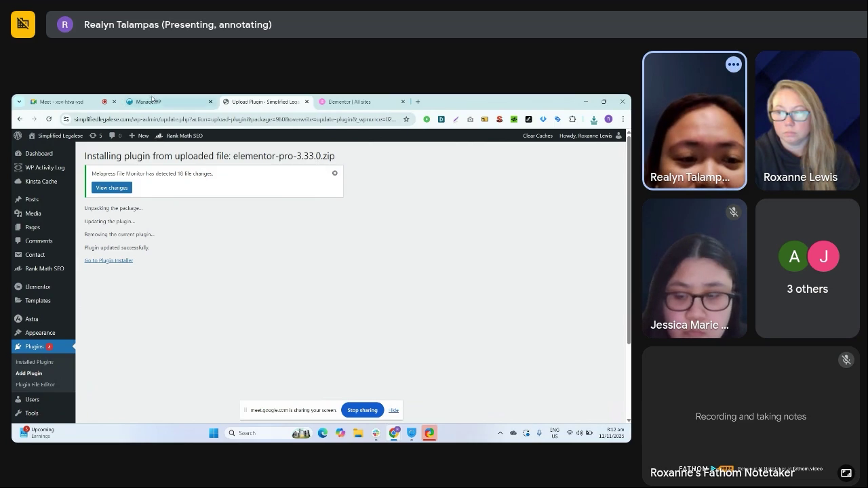Click the yellow presentation-off icon
Screen dimensions: 868x488
23,24
